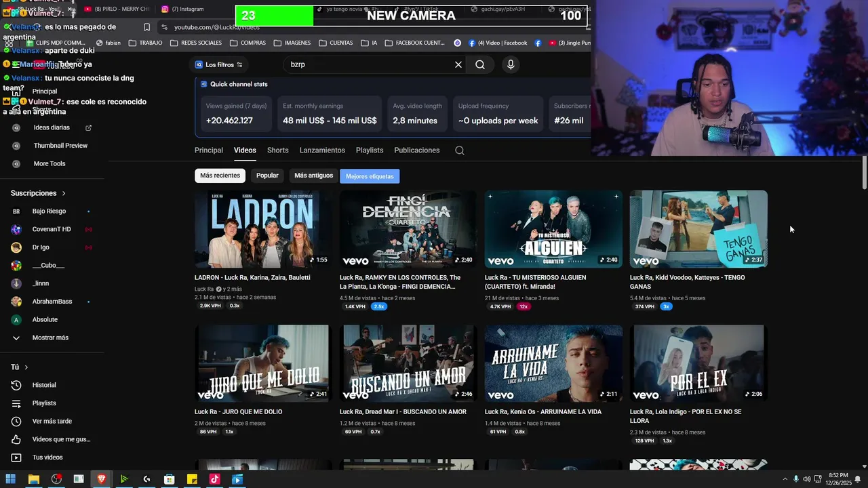
Task: Open the ARRUINAME LA VIDA thumbnail
Action: [x=553, y=363]
